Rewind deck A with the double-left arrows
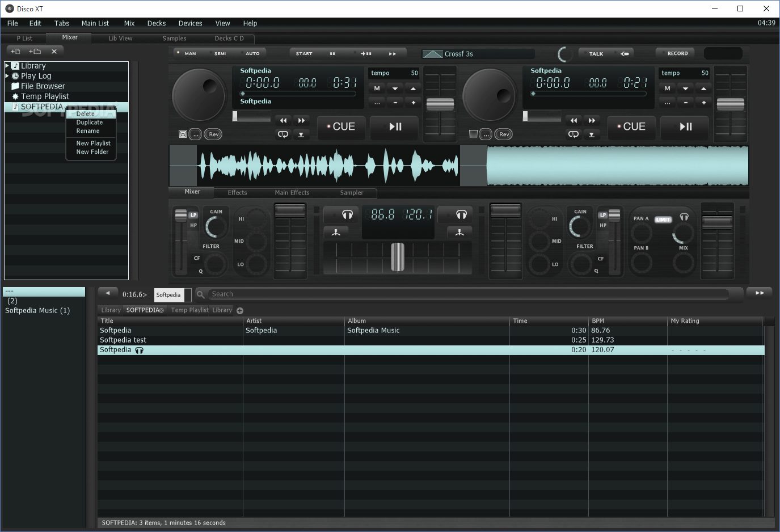This screenshot has width=780, height=532. click(x=283, y=120)
